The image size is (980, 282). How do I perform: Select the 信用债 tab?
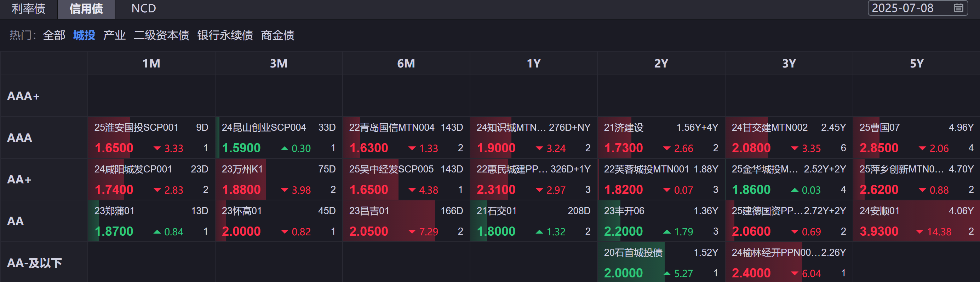(86, 8)
